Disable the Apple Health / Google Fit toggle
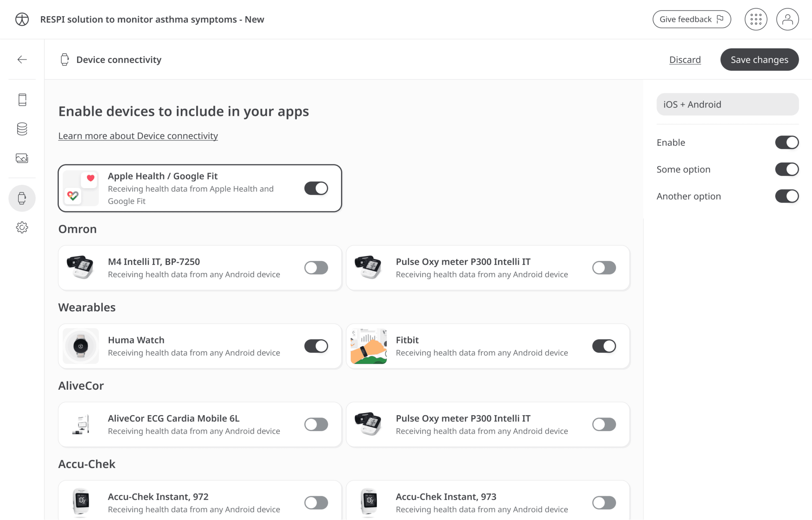 [x=316, y=188]
